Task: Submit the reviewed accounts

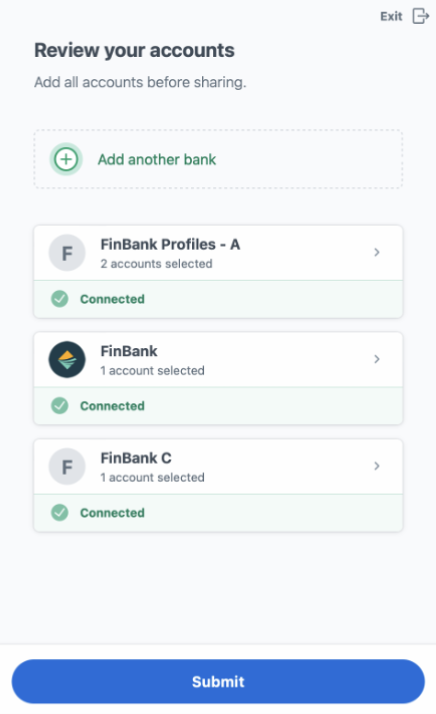Action: point(218,682)
